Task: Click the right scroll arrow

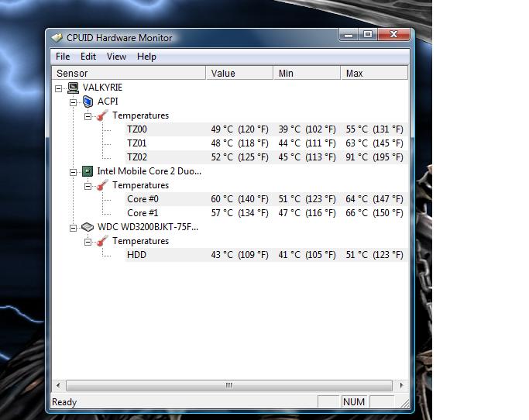Action: point(401,385)
